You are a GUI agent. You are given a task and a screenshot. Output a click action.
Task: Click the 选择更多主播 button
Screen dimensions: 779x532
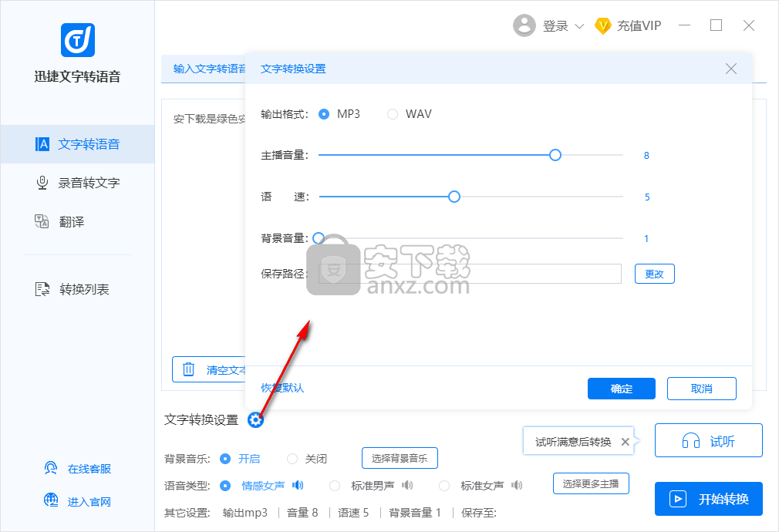click(x=591, y=484)
